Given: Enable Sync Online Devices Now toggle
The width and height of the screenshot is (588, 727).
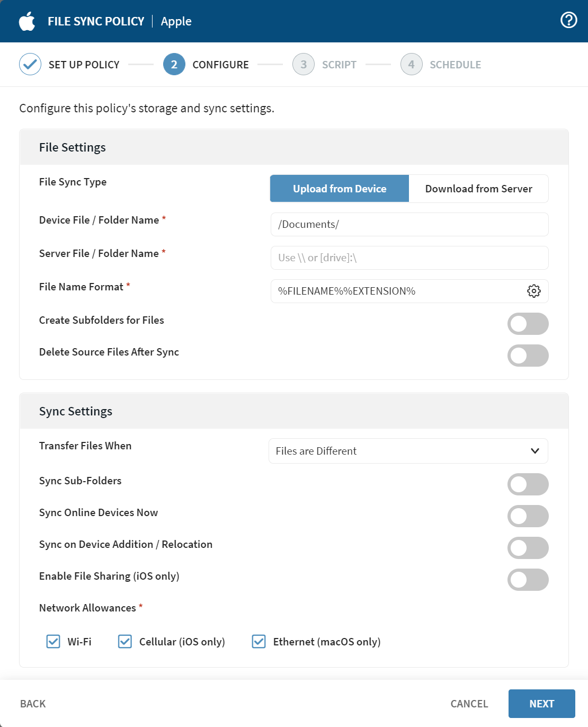Looking at the screenshot, I should click(528, 516).
